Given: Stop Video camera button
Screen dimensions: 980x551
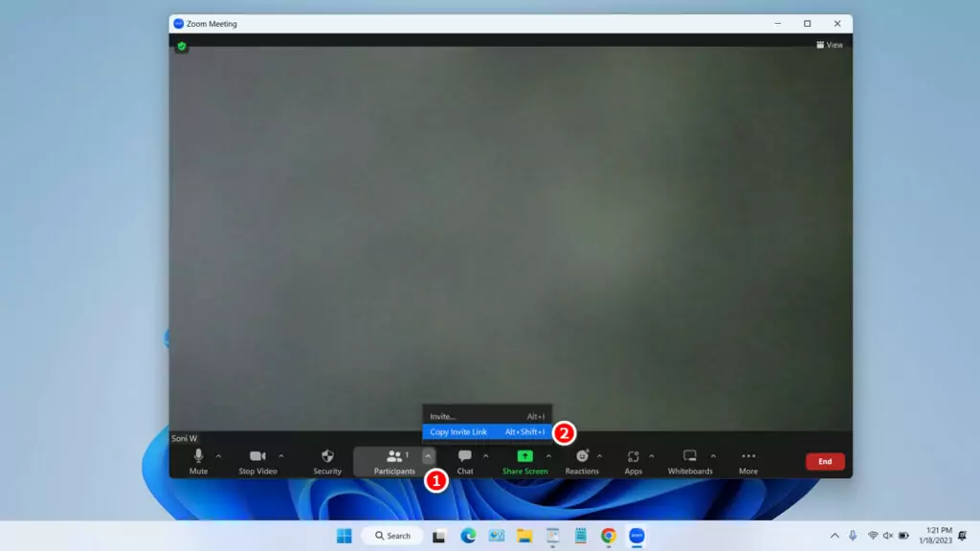Looking at the screenshot, I should click(x=257, y=462).
